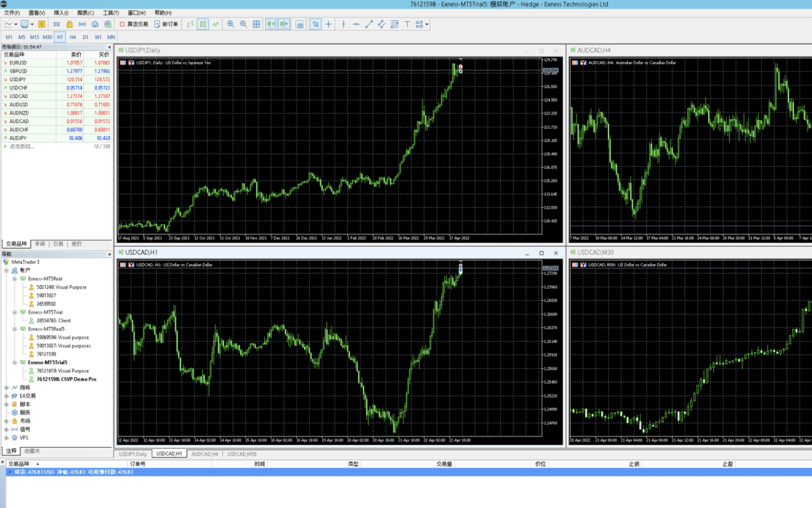Expand the EA交易 tree node
Screen dimensions: 812x508
[6, 396]
